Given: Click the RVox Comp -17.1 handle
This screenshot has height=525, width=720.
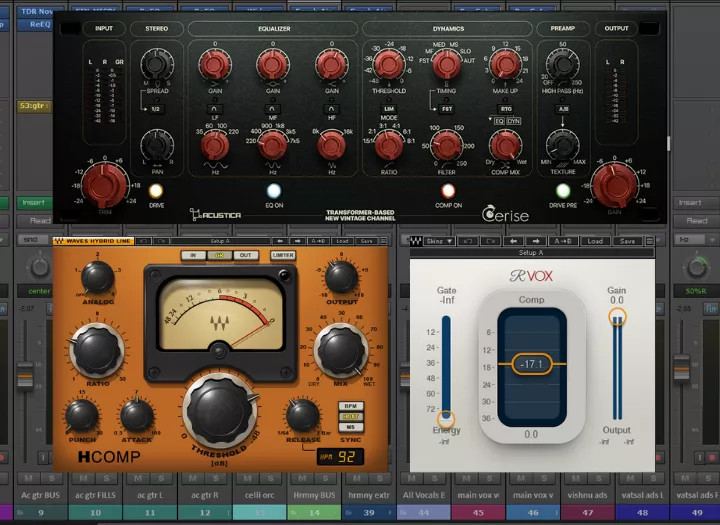Looking at the screenshot, I should pos(532,364).
